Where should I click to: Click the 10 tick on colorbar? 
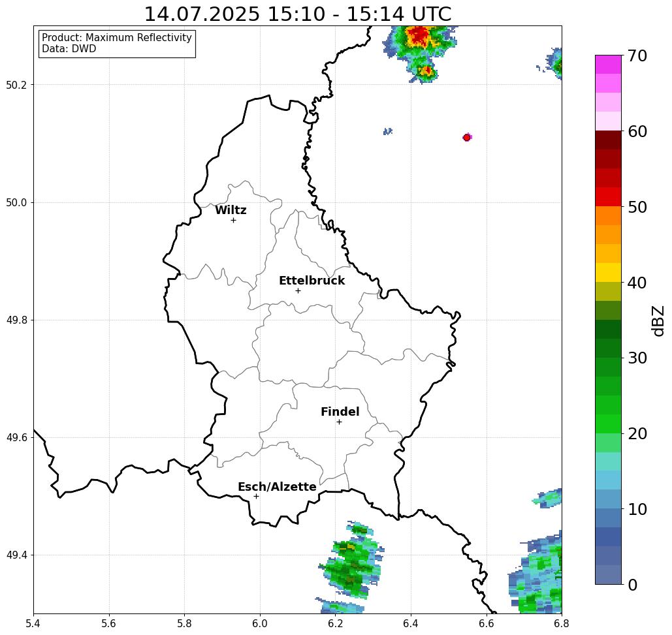(637, 509)
